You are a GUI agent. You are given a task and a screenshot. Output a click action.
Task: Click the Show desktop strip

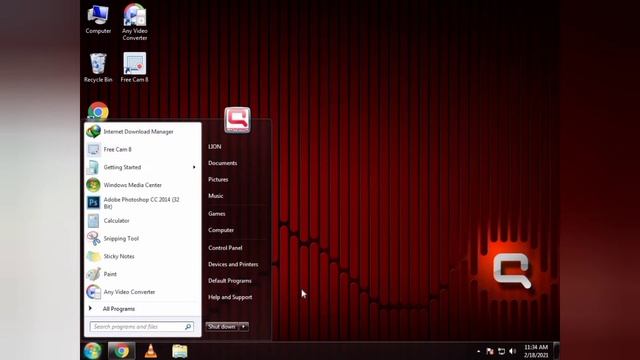pyautogui.click(x=556, y=351)
